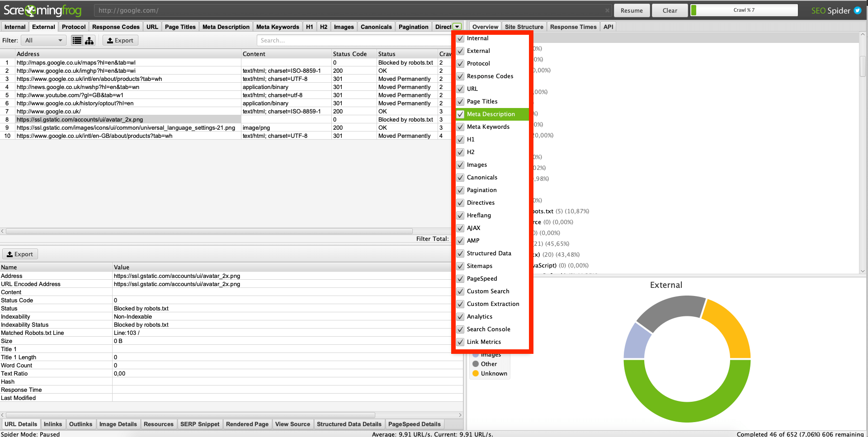
Task: Click the crawl progress bar
Action: (x=744, y=10)
